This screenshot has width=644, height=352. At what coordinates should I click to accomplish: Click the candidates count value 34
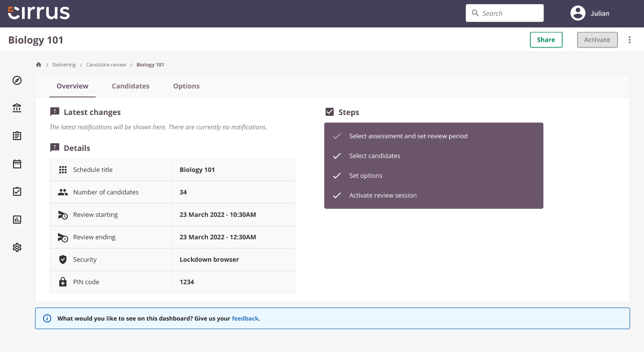(183, 192)
